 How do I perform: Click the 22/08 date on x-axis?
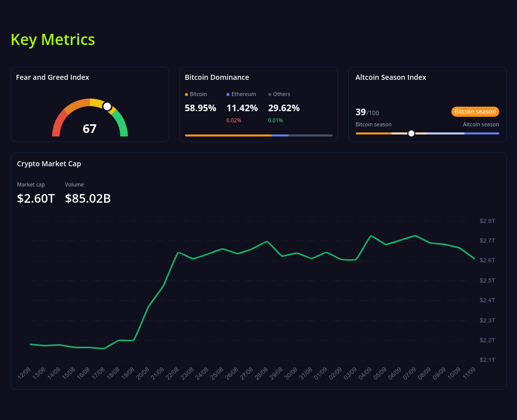pos(172,373)
